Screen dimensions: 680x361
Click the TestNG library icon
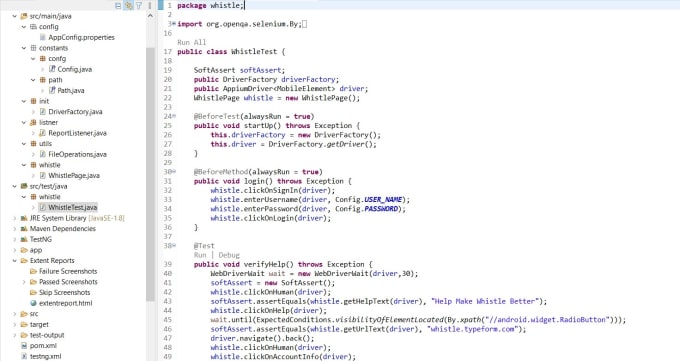(24, 239)
